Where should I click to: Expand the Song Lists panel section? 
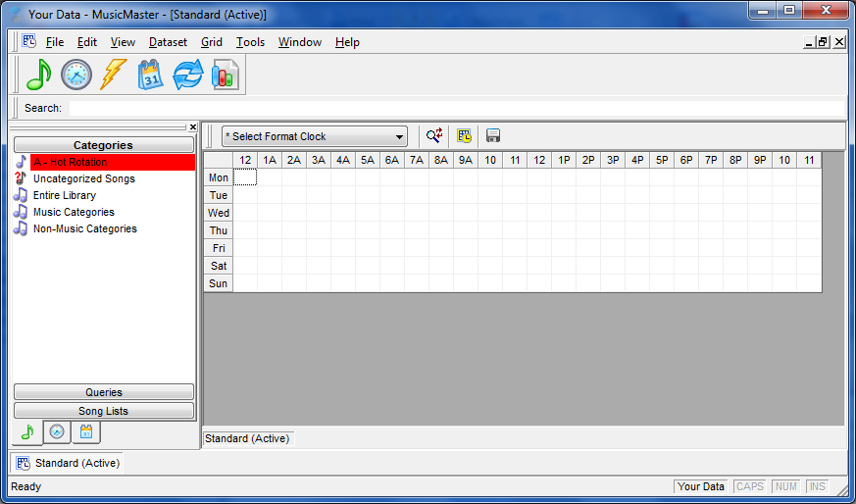tap(103, 411)
